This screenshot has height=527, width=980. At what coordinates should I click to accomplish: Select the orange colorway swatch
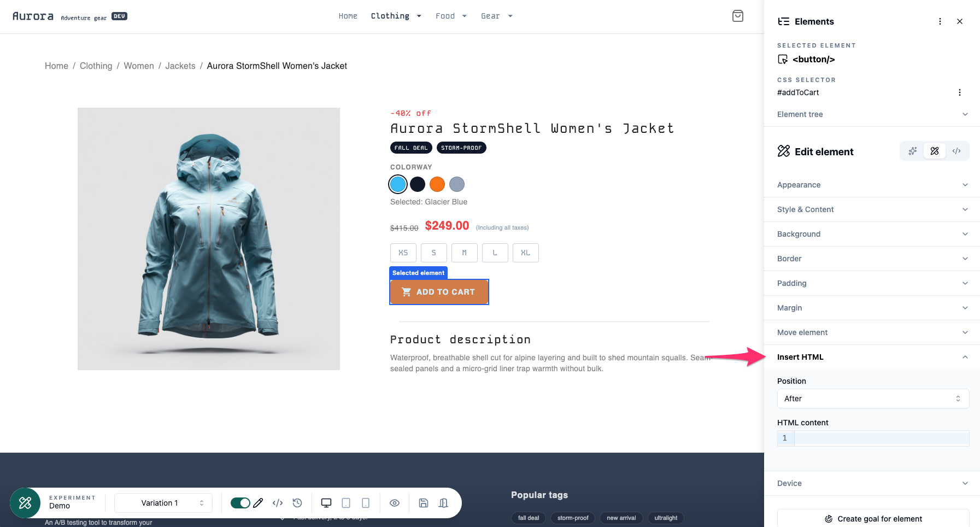coord(437,184)
